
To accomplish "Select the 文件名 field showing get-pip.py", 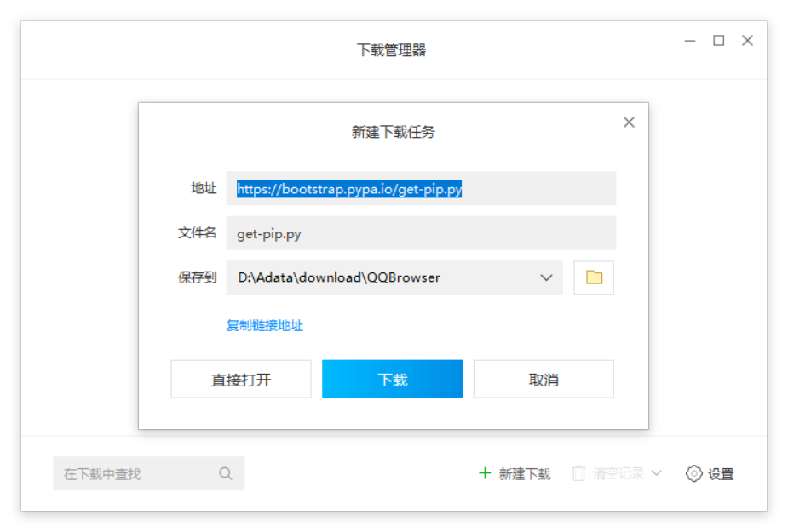I will point(422,232).
